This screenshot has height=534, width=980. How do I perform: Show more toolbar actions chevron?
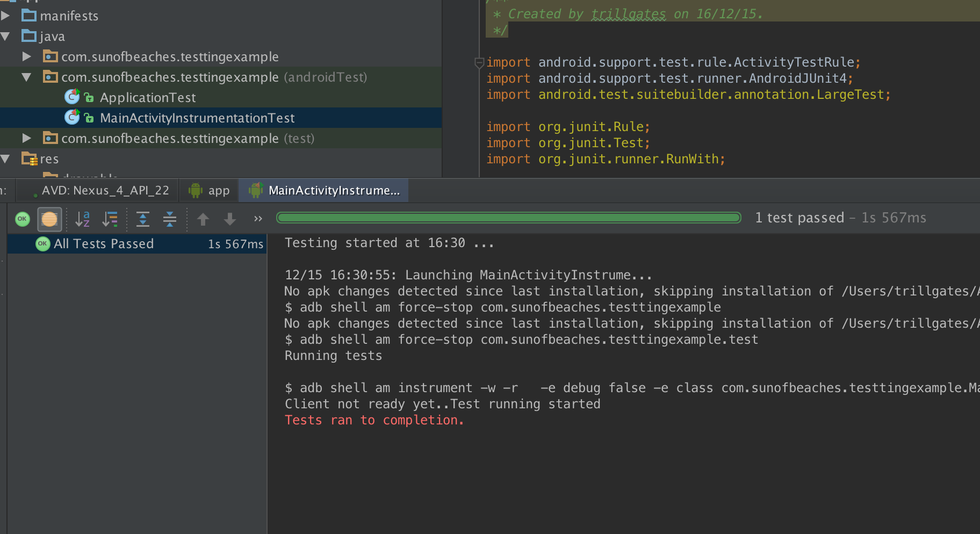[258, 219]
